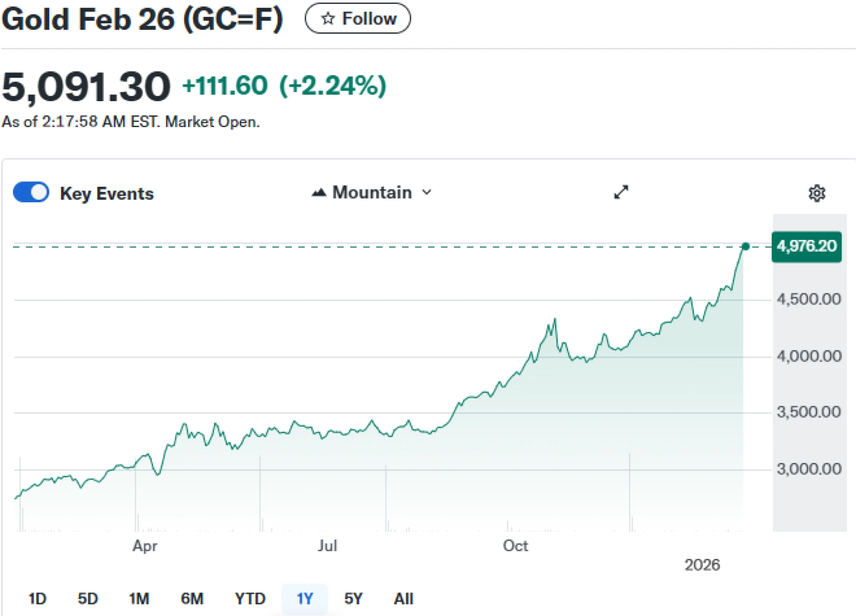Image resolution: width=856 pixels, height=616 pixels.
Task: Select the 5D time range
Action: coord(88,598)
